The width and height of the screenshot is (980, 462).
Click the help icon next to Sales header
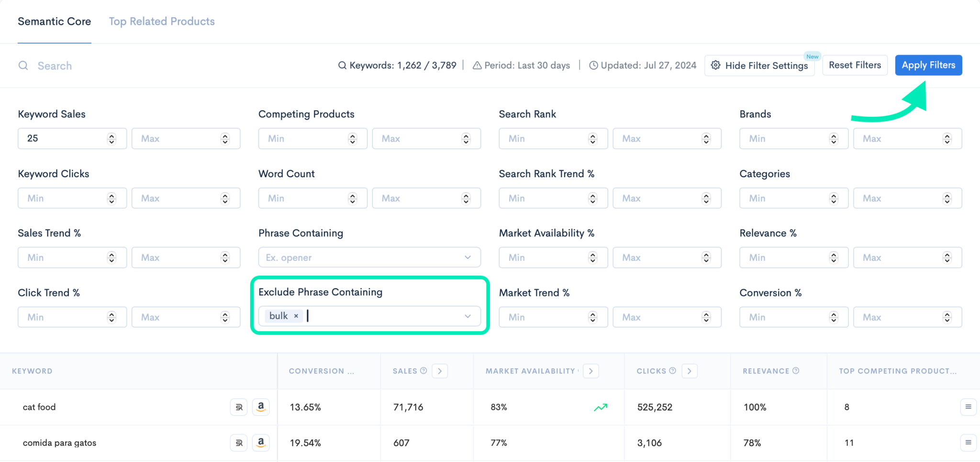[424, 371]
